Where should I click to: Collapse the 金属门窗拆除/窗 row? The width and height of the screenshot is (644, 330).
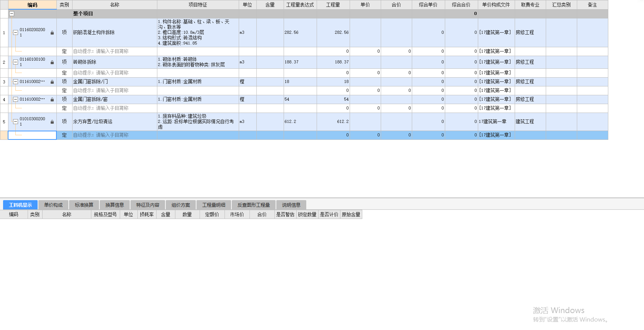[x=15, y=99]
